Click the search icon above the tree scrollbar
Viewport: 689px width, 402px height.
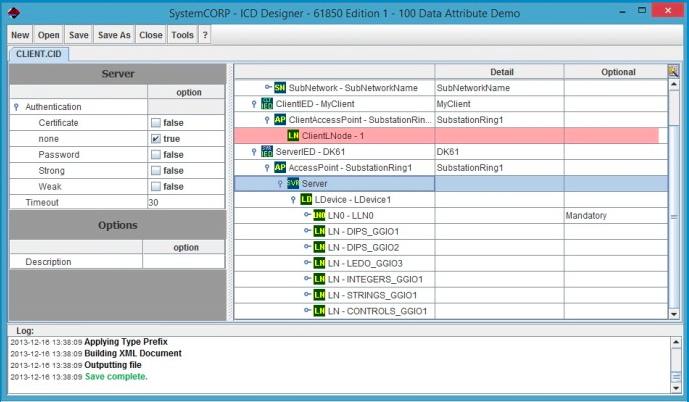pos(674,71)
